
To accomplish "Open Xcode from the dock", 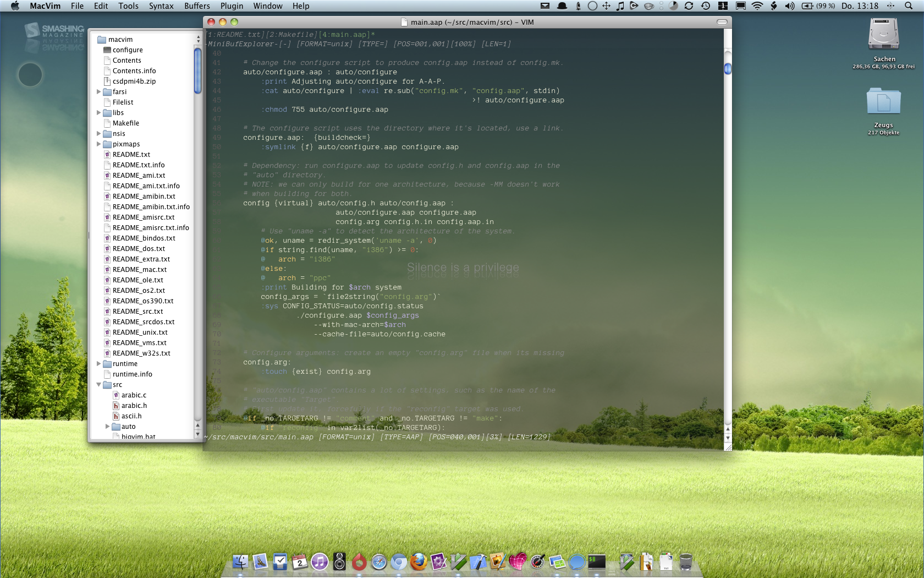I will [478, 561].
